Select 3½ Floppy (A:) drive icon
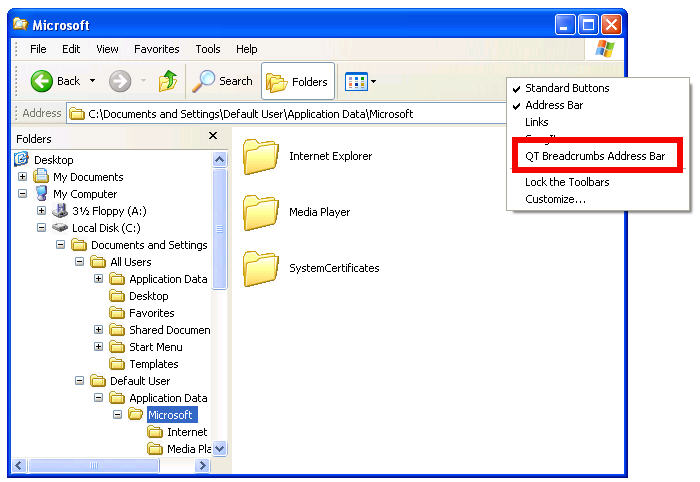 [x=60, y=210]
